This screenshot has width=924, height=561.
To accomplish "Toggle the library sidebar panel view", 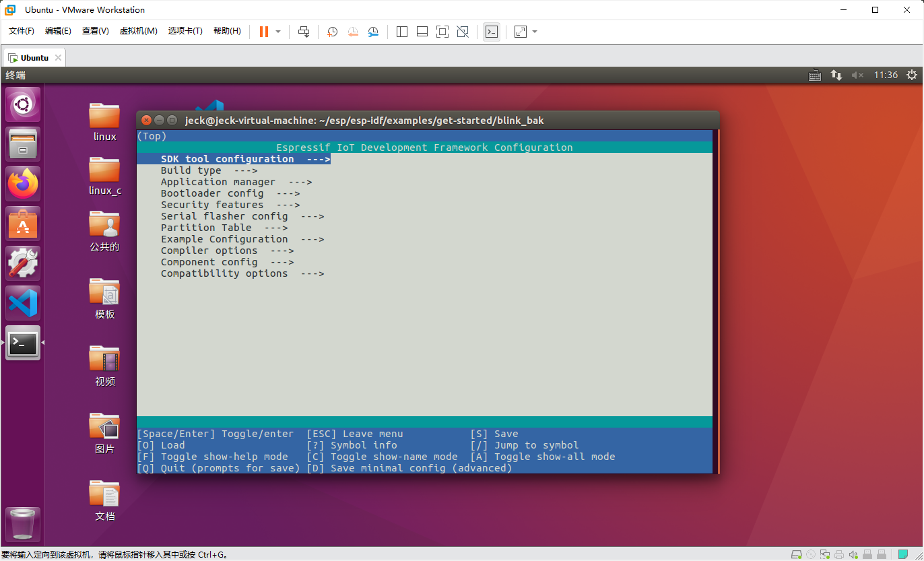I will click(402, 32).
